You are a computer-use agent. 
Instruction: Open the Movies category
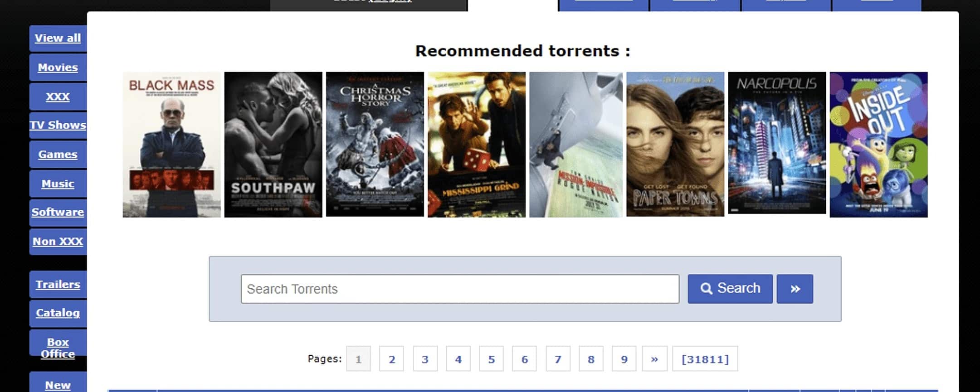(58, 68)
